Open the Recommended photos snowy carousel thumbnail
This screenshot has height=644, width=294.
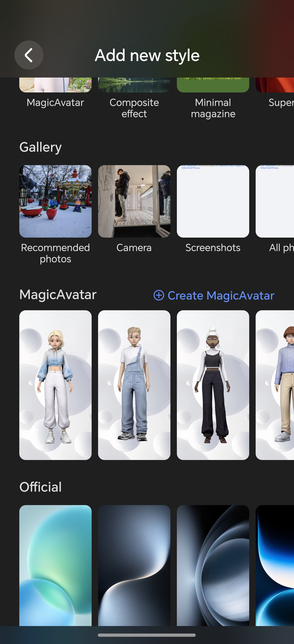click(55, 201)
